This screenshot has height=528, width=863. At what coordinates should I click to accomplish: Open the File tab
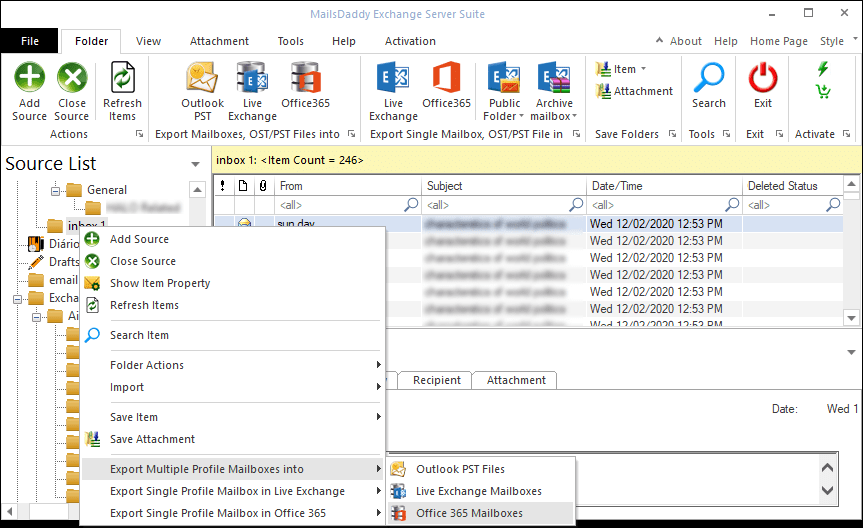click(x=30, y=41)
